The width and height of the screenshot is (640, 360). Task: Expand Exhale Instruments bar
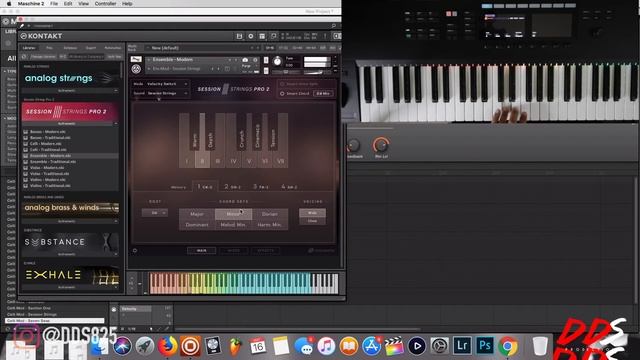click(69, 287)
